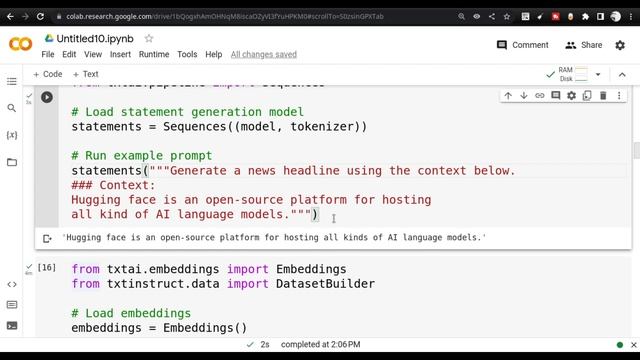This screenshot has width=640, height=360.
Task: Open the File menu
Action: pyautogui.click(x=48, y=54)
